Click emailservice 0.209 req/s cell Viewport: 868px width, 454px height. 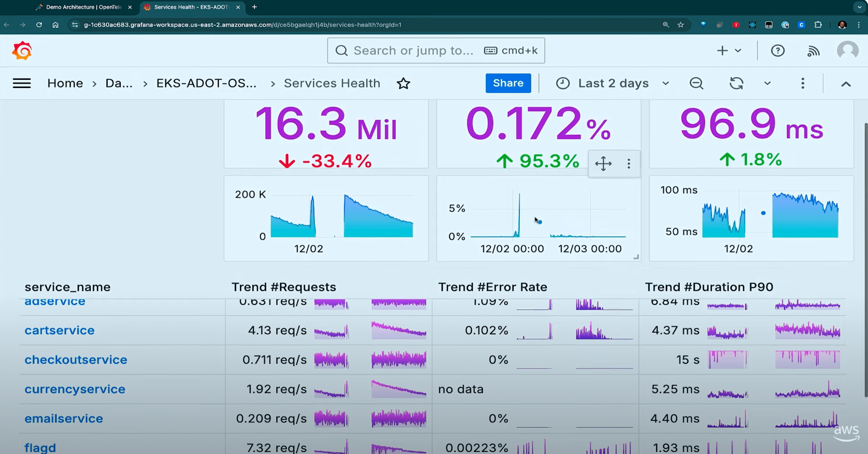(x=329, y=419)
